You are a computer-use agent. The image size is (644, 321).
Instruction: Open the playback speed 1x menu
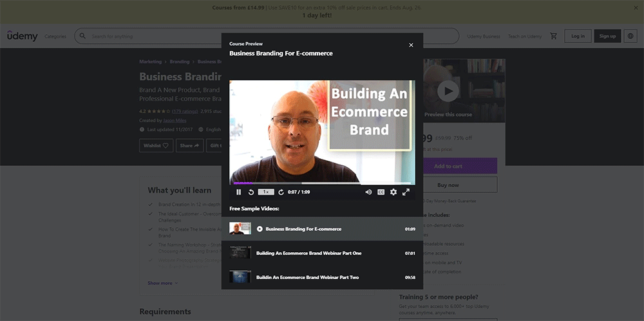click(x=265, y=192)
